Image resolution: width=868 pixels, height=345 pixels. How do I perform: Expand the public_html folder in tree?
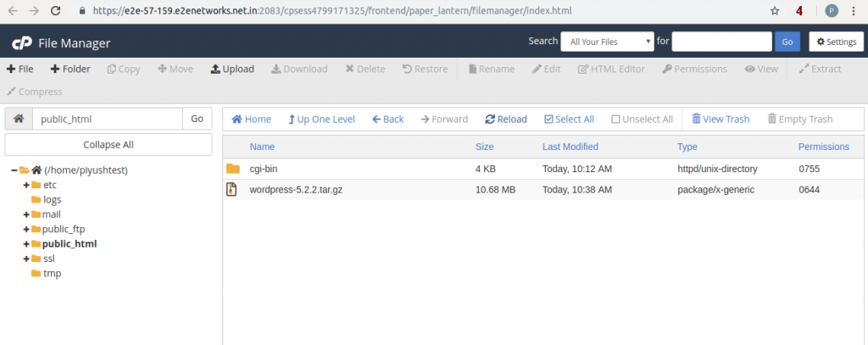(x=26, y=244)
